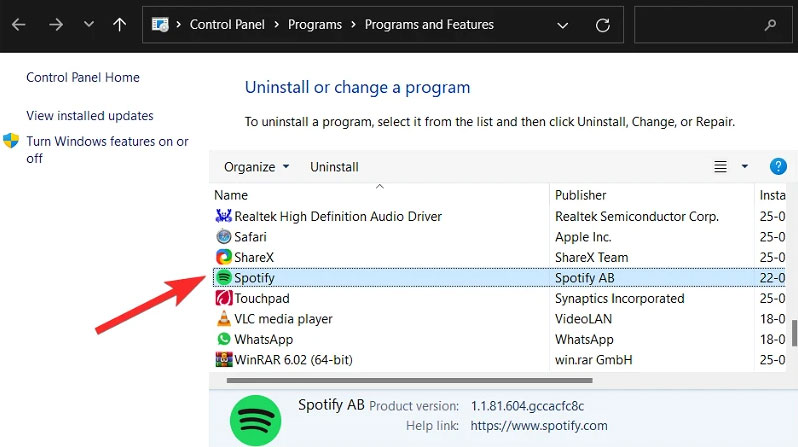Open the Organize menu

[x=256, y=167]
